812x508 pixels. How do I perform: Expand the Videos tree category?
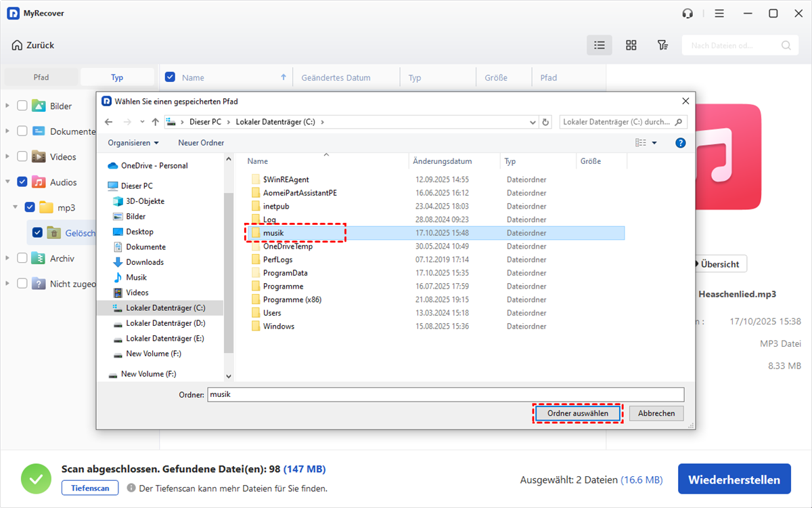coord(8,157)
